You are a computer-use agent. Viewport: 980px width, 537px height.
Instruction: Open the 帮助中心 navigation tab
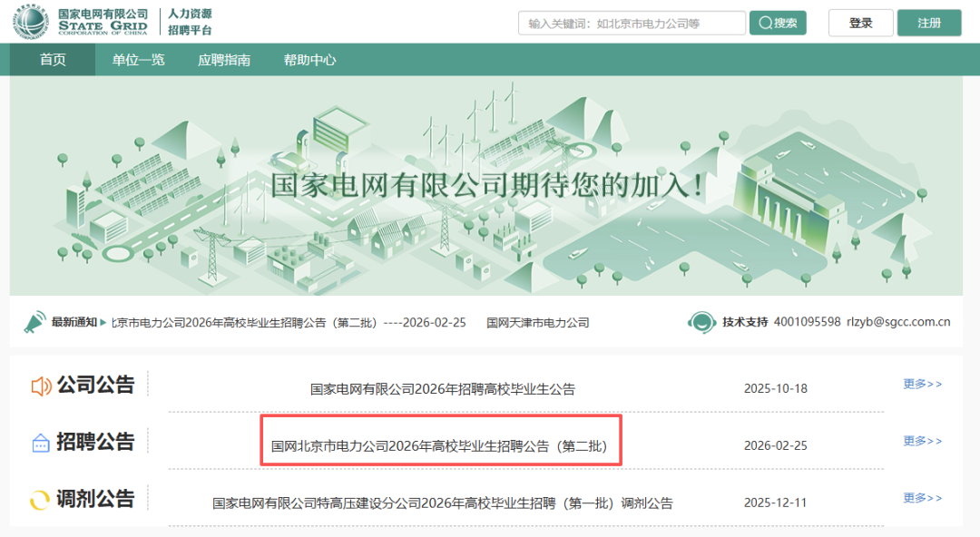[x=312, y=59]
